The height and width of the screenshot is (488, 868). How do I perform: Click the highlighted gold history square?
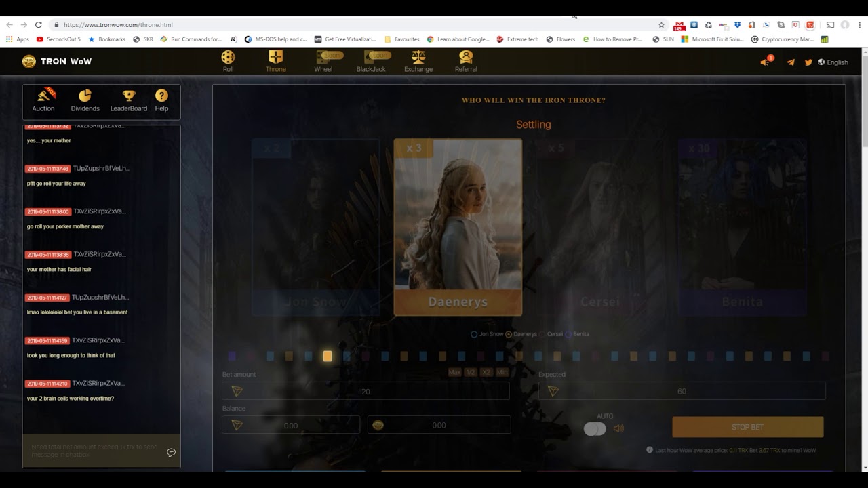click(x=328, y=356)
